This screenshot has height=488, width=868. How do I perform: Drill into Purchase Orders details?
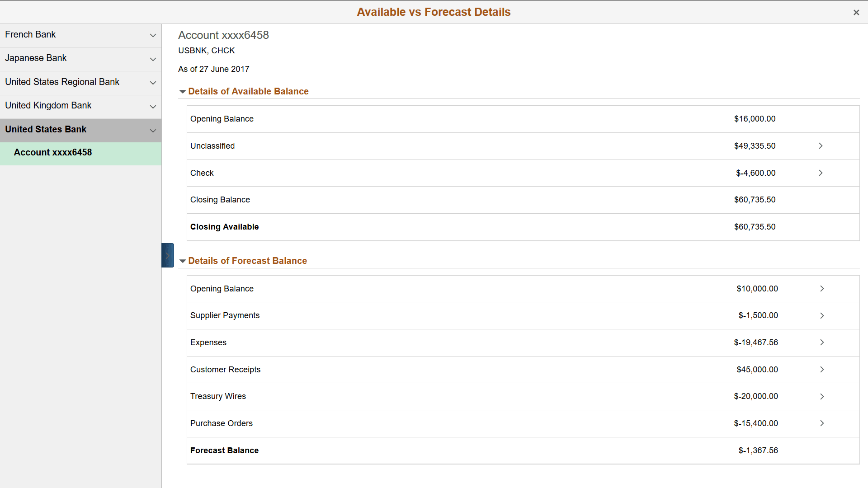pyautogui.click(x=821, y=423)
